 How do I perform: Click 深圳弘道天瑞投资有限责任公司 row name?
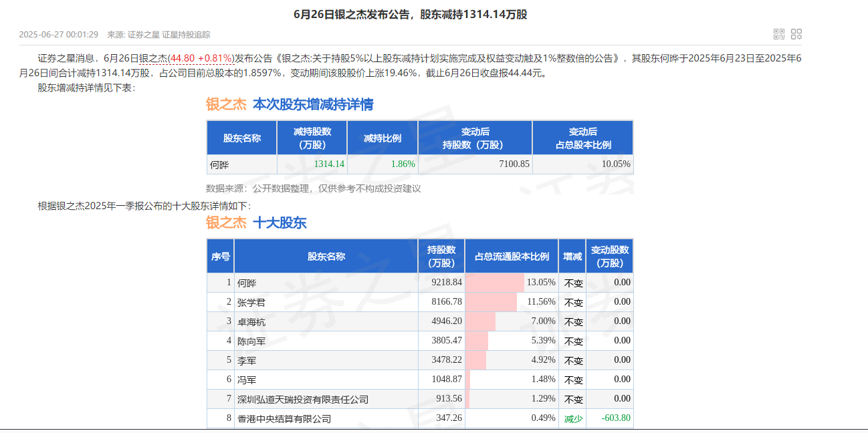click(x=303, y=399)
